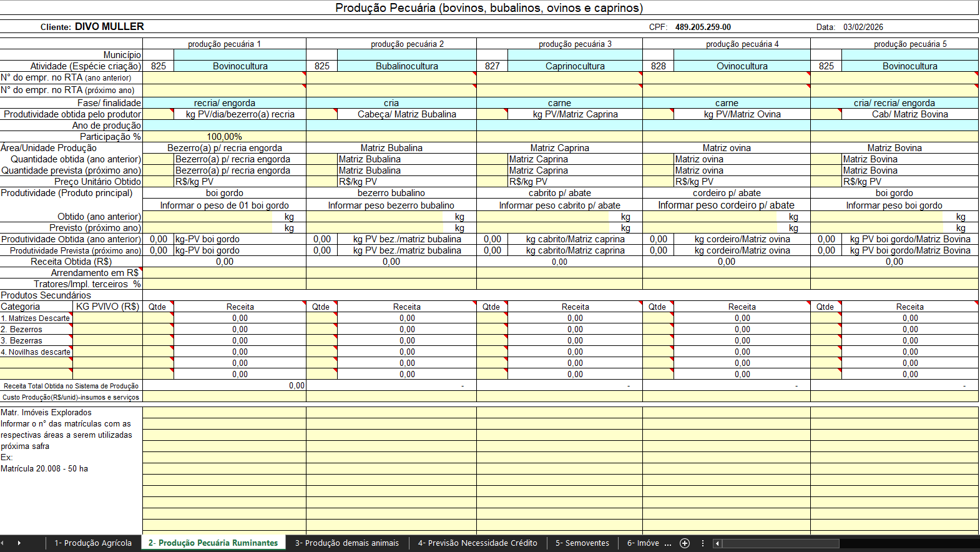The width and height of the screenshot is (980, 552).
Task: Select the partially visible 6- Imóve tab
Action: pyautogui.click(x=642, y=543)
